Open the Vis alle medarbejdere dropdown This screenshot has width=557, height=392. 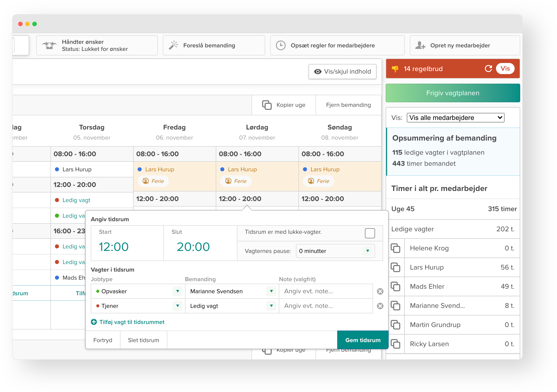pos(455,118)
